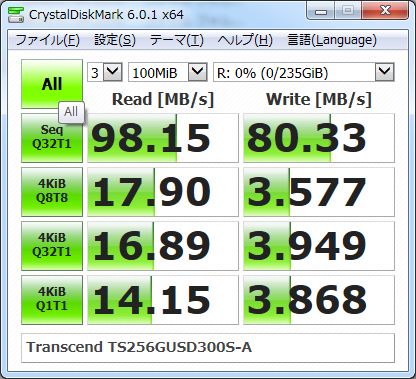Start the Seq Q32T1 benchmark
Viewport: 416px width, 379px height.
[52, 138]
